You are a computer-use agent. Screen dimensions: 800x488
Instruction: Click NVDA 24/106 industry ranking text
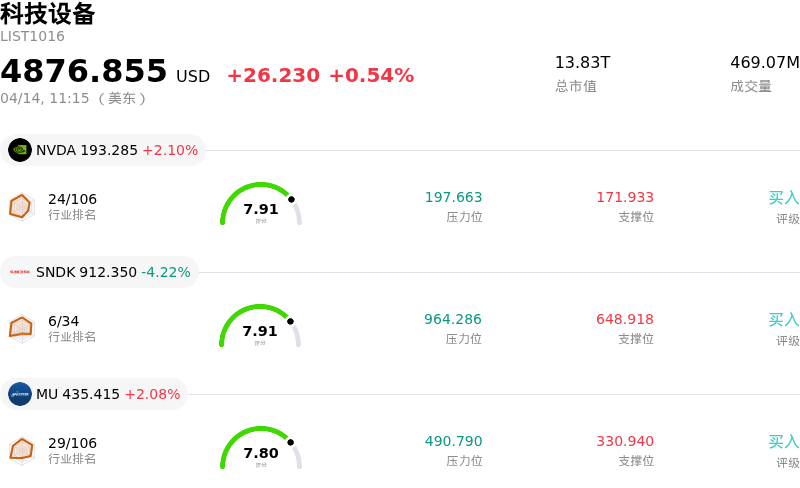pos(72,199)
